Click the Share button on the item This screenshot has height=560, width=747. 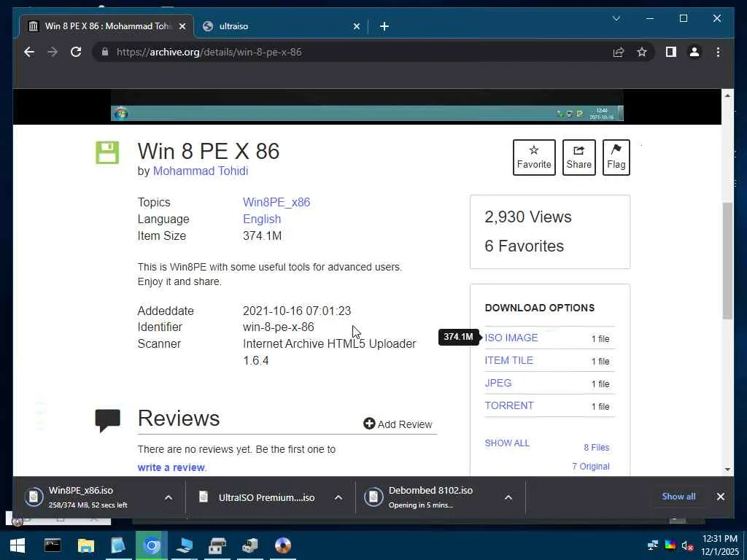(x=578, y=157)
